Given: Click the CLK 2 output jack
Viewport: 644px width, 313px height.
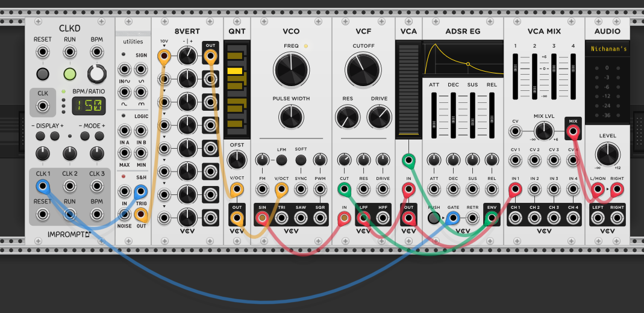Looking at the screenshot, I should coord(69,187).
